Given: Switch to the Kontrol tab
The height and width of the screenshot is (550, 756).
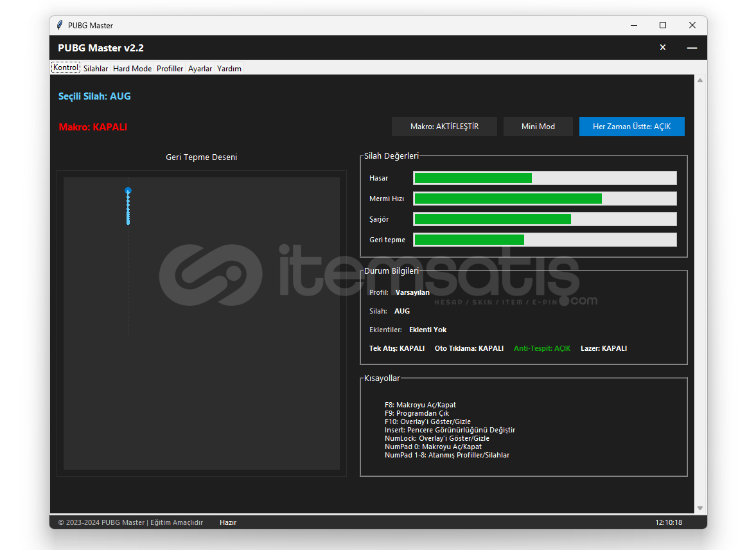Looking at the screenshot, I should (66, 67).
